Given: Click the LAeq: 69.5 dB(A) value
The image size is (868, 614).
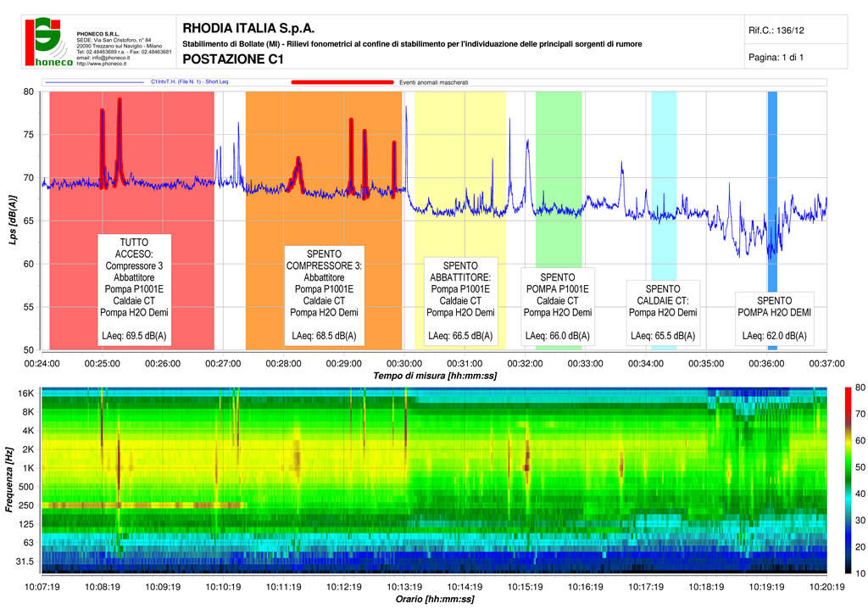Looking at the screenshot, I should click(135, 336).
